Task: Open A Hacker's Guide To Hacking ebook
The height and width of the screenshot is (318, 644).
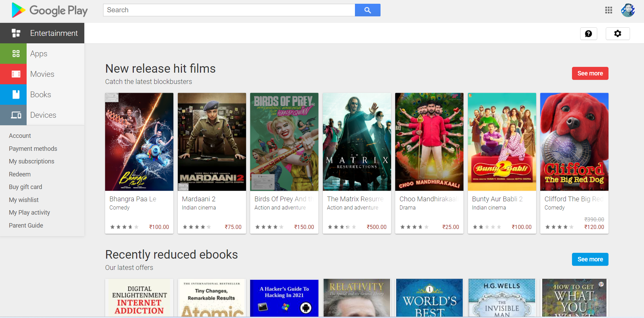Action: 284,298
